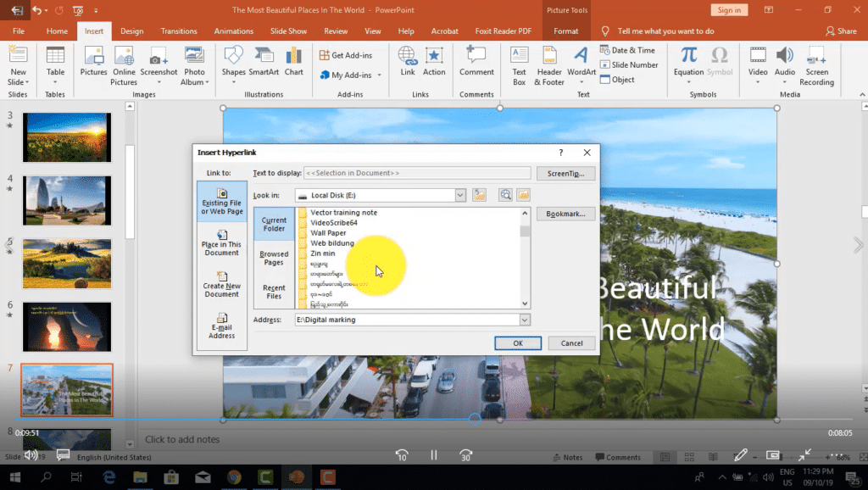Click Get Add-ins

tap(346, 55)
